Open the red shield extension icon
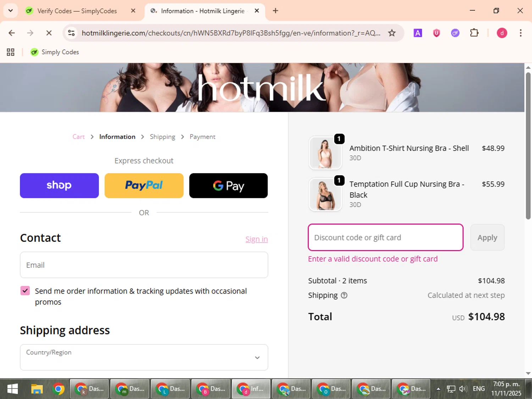Screen dimensions: 532x399 coord(437,33)
